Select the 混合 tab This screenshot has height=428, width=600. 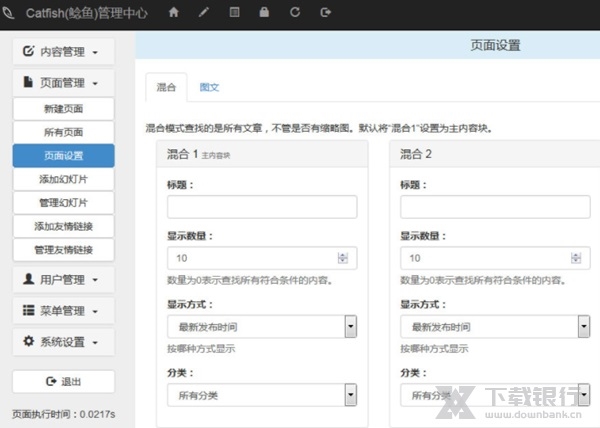tap(166, 88)
